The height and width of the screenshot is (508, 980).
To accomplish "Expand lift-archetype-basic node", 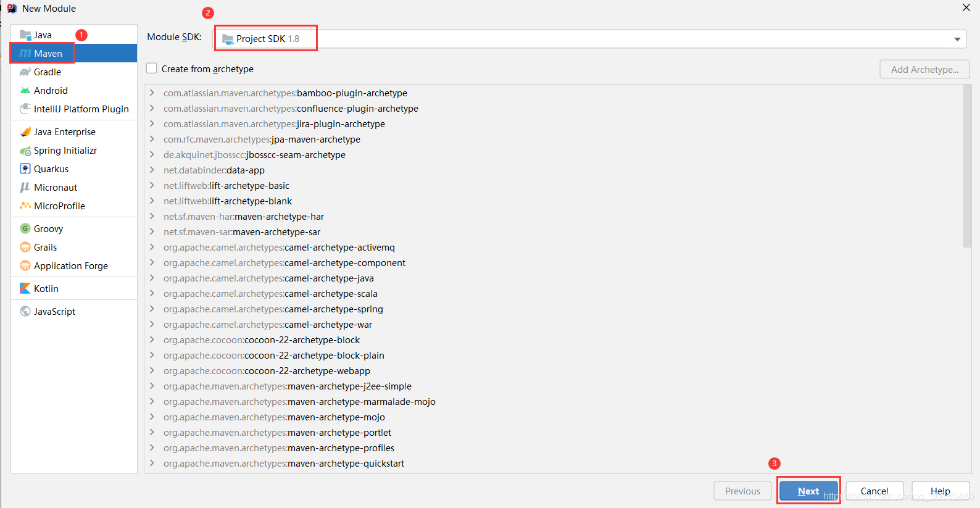I will [x=152, y=186].
